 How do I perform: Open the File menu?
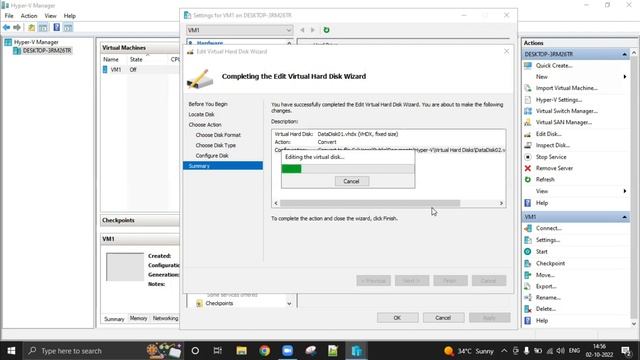[x=9, y=16]
